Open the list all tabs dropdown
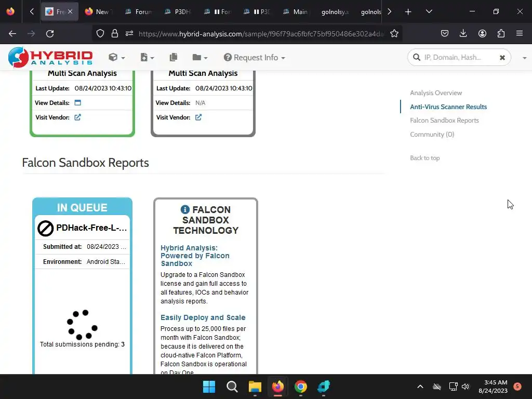The width and height of the screenshot is (532, 399). [x=429, y=11]
